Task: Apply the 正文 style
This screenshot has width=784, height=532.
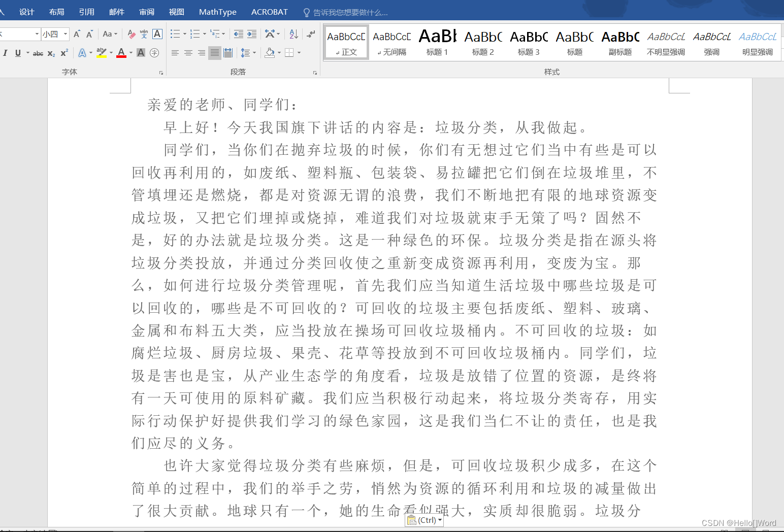Action: pyautogui.click(x=346, y=43)
